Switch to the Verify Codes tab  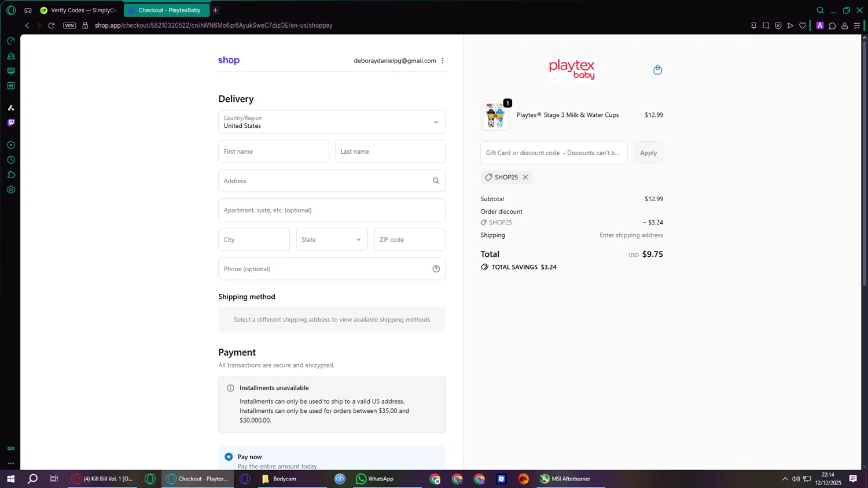click(x=79, y=10)
